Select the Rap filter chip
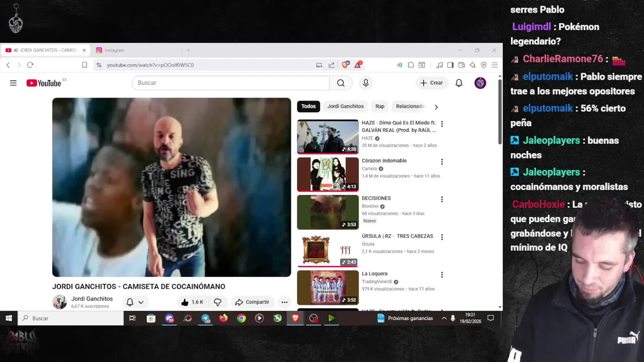 [x=380, y=107]
